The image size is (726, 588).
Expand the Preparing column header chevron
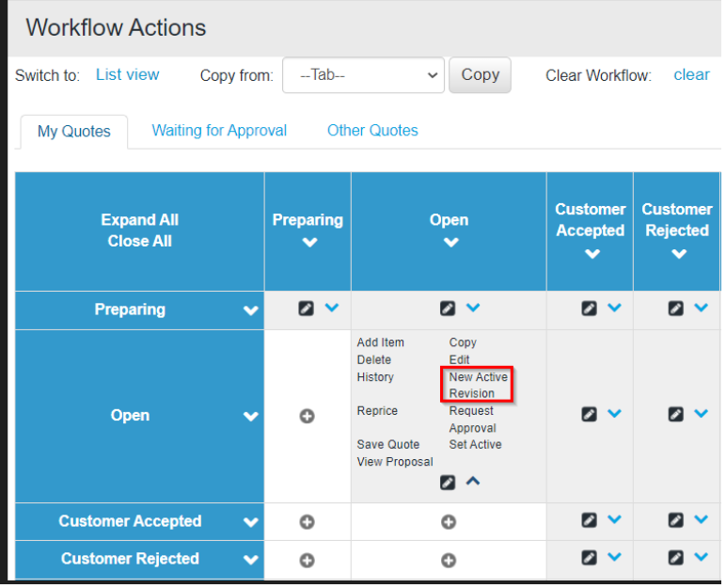309,243
